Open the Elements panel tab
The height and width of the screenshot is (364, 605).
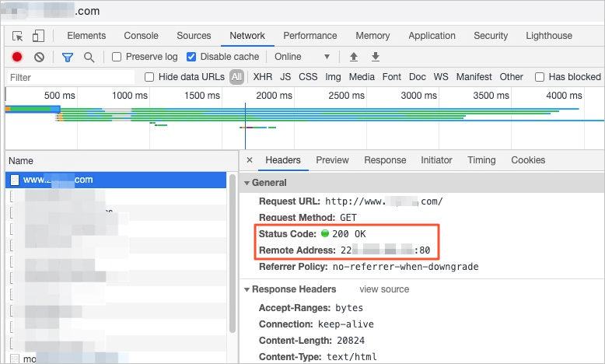click(86, 36)
